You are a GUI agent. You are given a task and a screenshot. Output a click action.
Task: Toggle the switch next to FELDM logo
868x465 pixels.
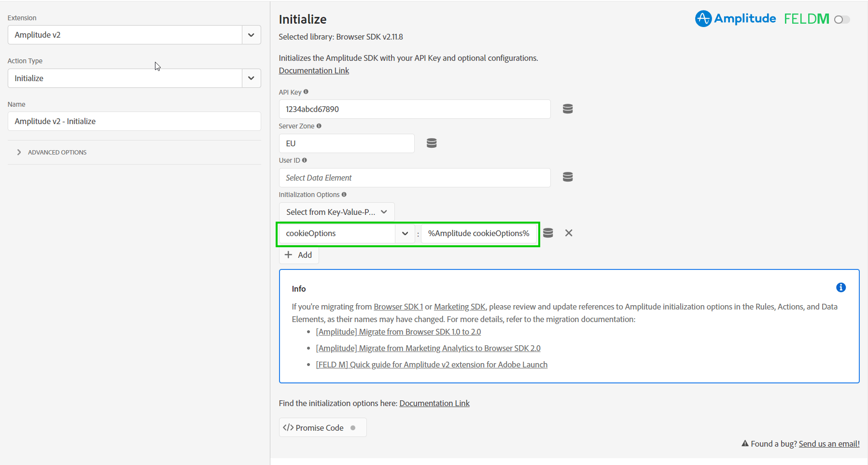(x=842, y=20)
